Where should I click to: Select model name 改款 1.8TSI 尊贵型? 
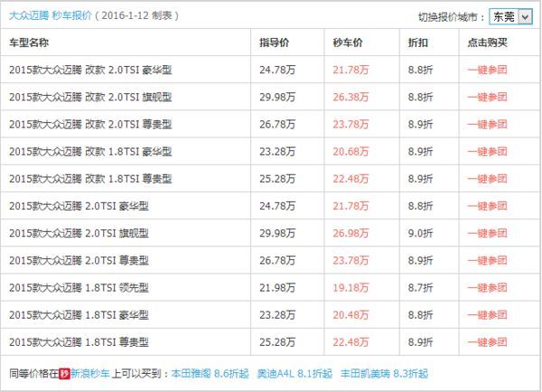(x=90, y=179)
